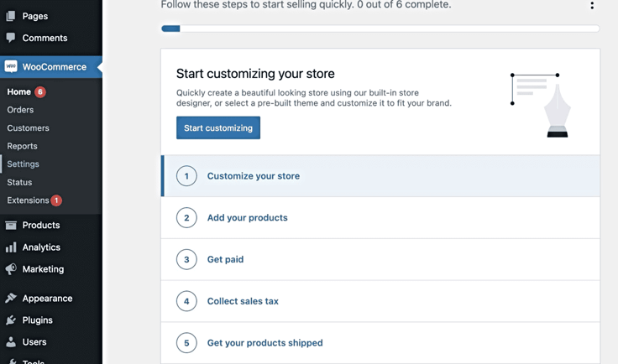Click the WooCommerce logo icon
The image size is (618, 364).
[11, 66]
